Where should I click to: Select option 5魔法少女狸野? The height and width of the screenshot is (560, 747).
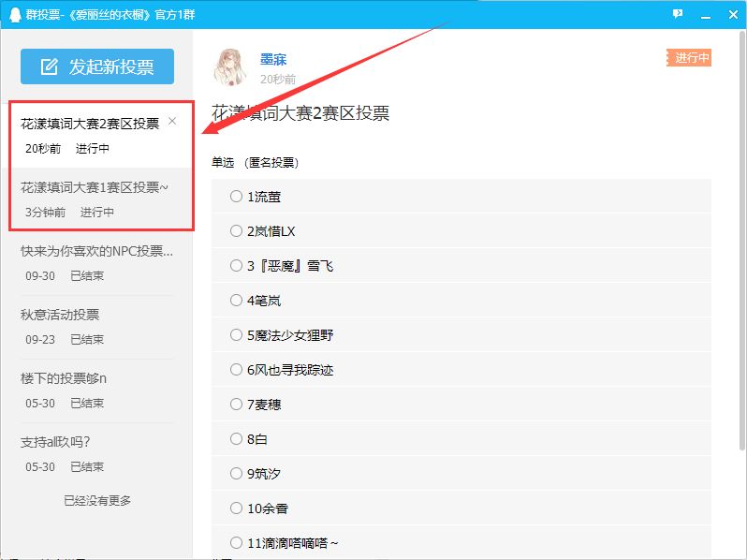(x=461, y=335)
